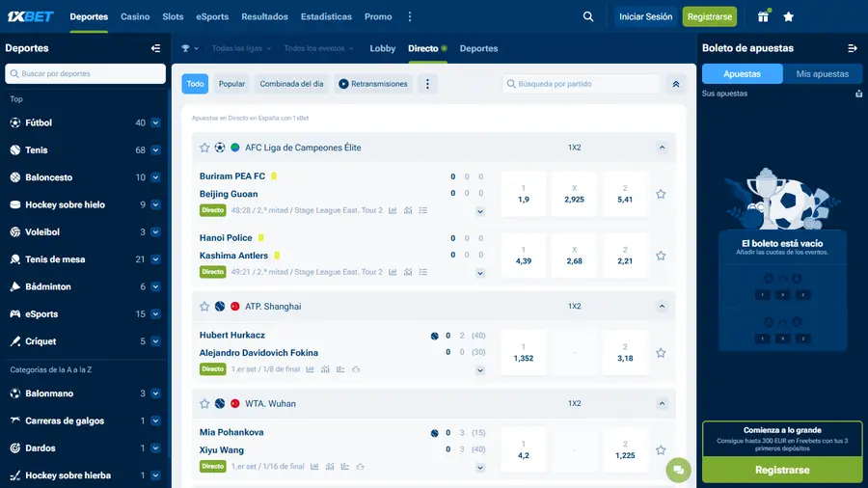Open Resultados menu
The width and height of the screenshot is (868, 488).
(x=264, y=16)
